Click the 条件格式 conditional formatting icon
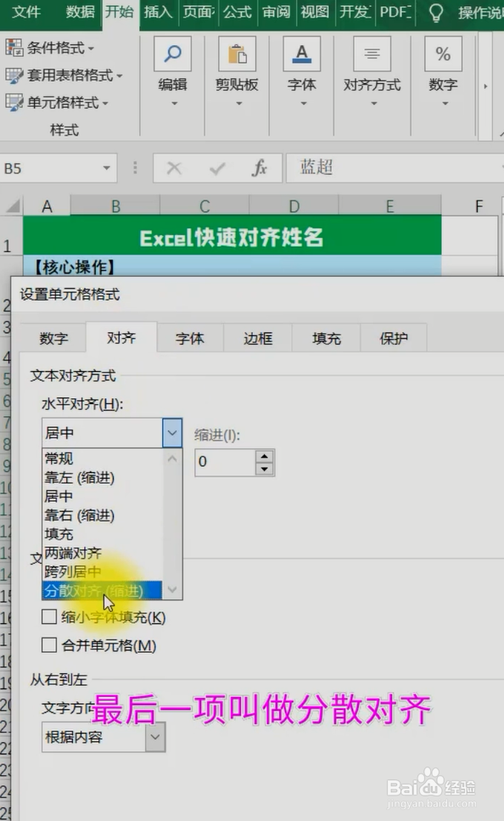 pos(14,48)
